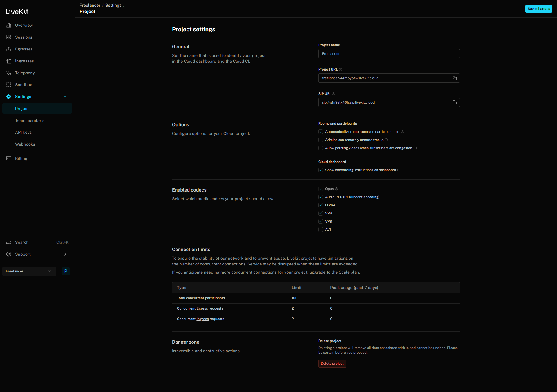Enable pausing videos when subscribers congested
Screen dimensions: 557x392
(x=321, y=148)
